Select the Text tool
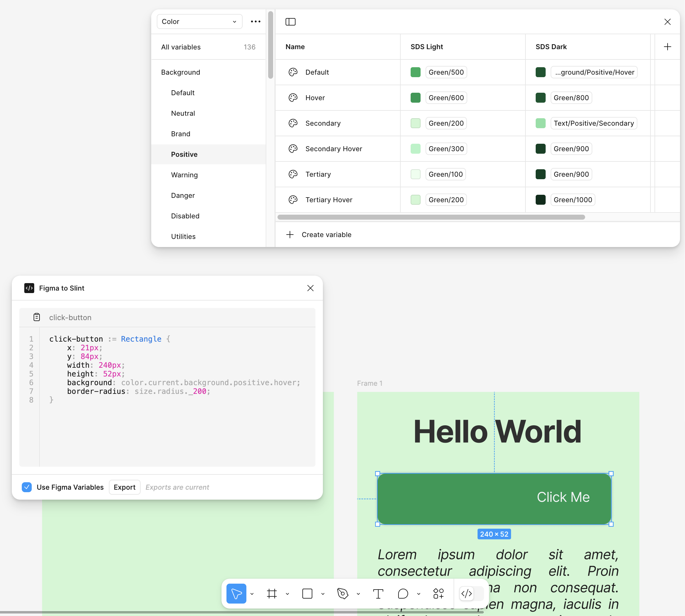Viewport: 685px width, 616px height. pos(378,593)
